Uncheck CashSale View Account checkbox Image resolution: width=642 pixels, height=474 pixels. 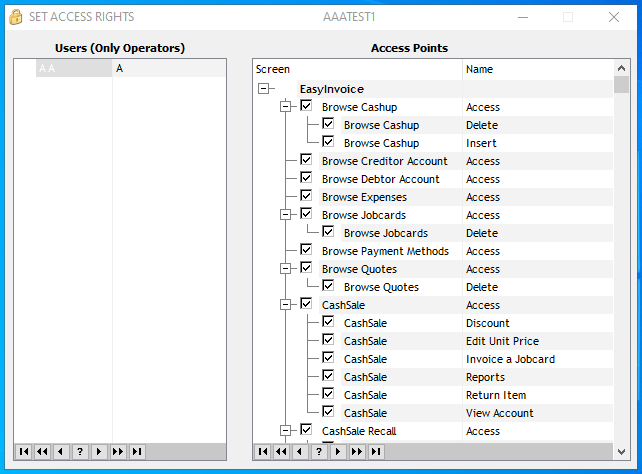(x=328, y=412)
